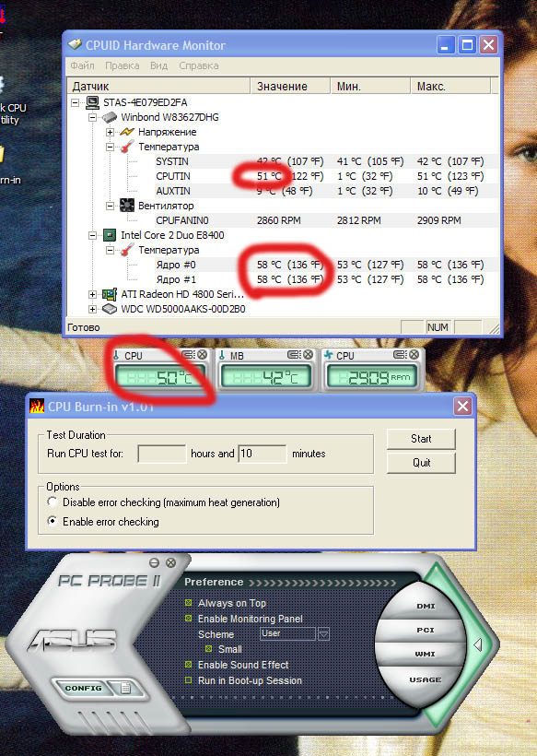
Task: Expand the Напряжение voltage tree node
Action: pos(110,132)
